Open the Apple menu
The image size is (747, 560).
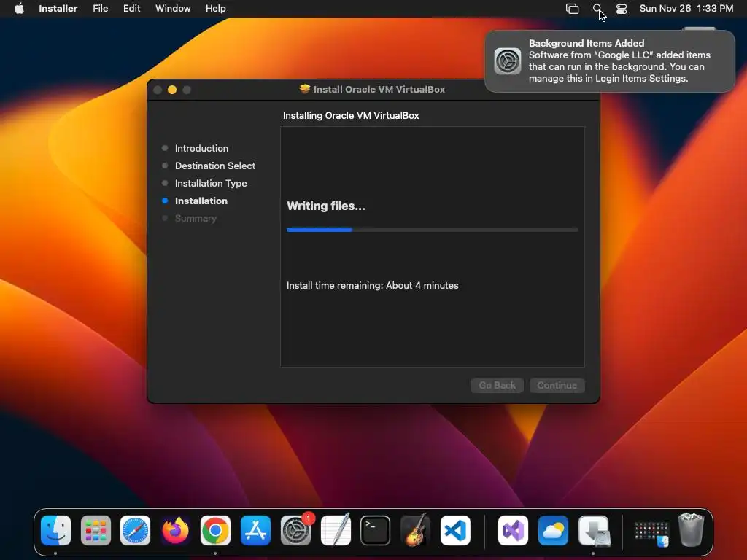coord(19,9)
